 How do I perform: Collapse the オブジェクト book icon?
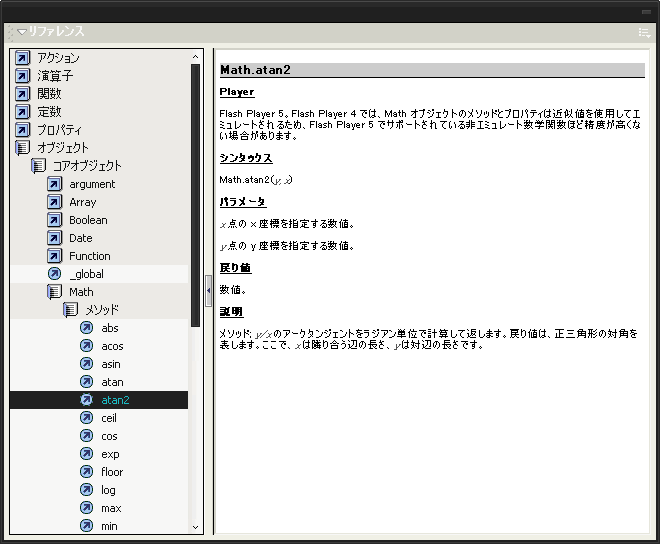tap(22, 148)
